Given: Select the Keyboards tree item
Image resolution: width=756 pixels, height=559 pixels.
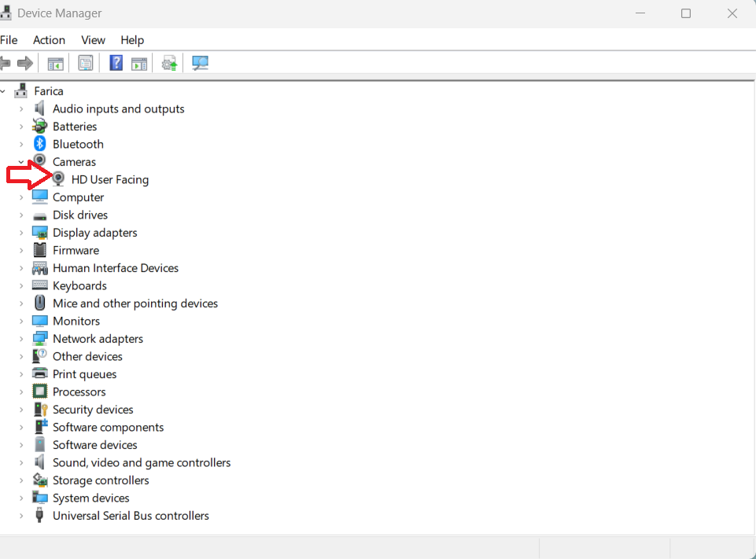Looking at the screenshot, I should (79, 285).
